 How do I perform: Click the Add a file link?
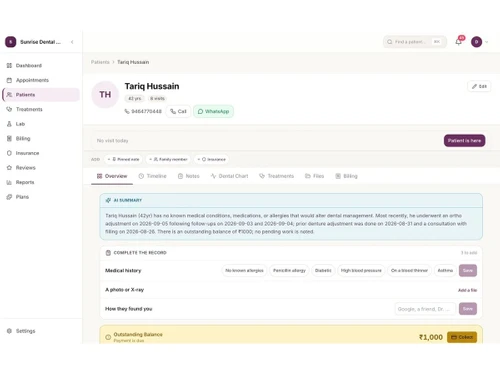467,290
